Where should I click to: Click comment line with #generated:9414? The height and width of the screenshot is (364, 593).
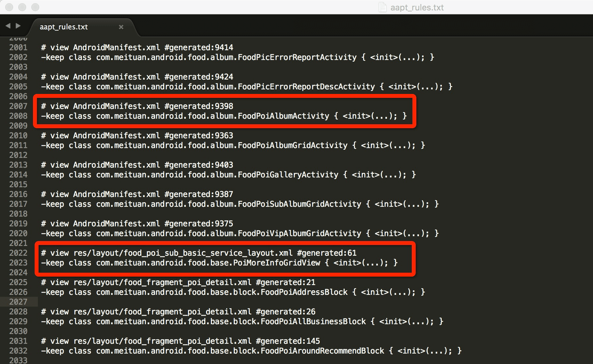coord(137,48)
